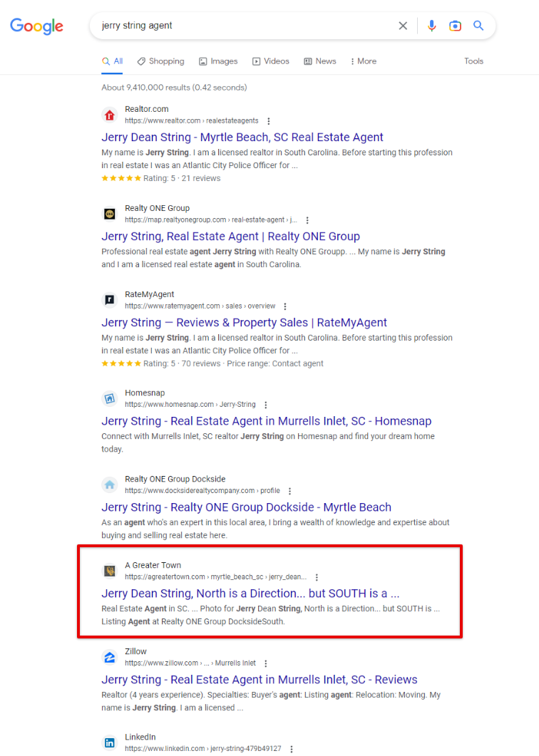Open Jerry String Realty ONE Group link
Image resolution: width=539 pixels, height=756 pixels.
[x=231, y=237]
